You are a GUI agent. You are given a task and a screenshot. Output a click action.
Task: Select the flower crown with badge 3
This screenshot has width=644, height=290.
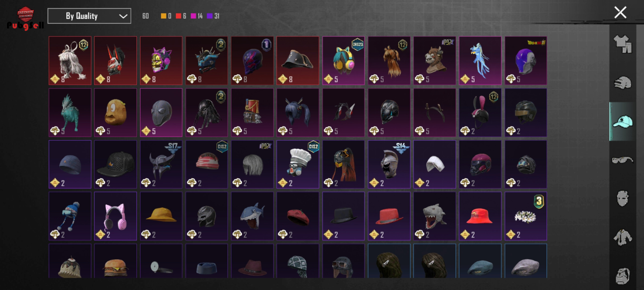[526, 216]
